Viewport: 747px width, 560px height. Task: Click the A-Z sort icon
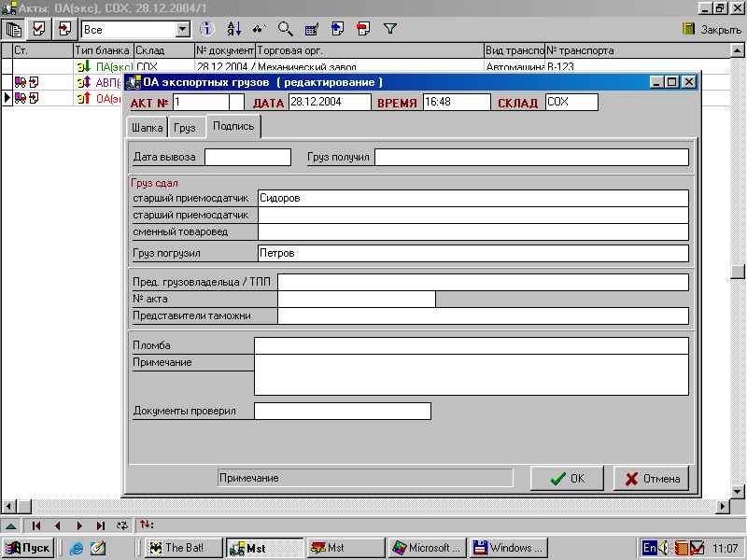tap(233, 29)
